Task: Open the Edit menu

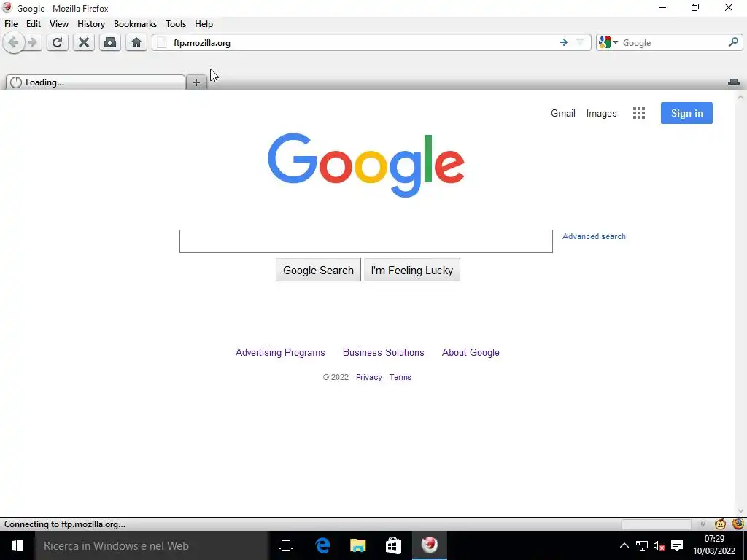Action: pos(34,24)
